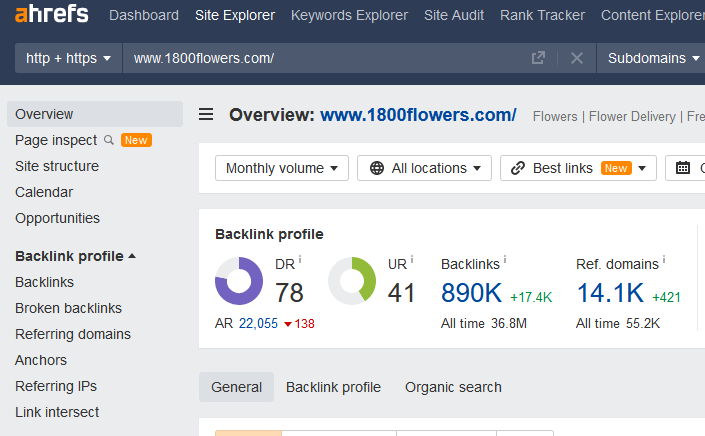Click the DR score 78

(x=289, y=293)
